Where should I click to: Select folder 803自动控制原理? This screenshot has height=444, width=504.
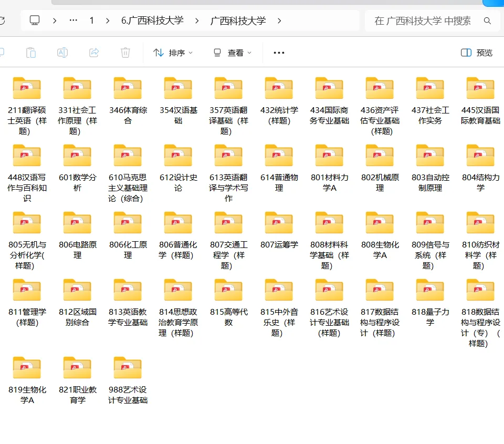(430, 168)
